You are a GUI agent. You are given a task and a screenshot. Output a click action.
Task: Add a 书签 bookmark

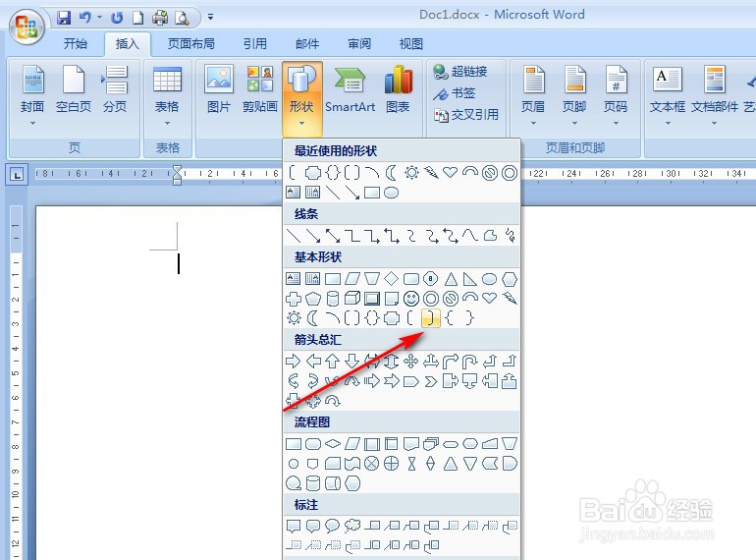click(455, 93)
